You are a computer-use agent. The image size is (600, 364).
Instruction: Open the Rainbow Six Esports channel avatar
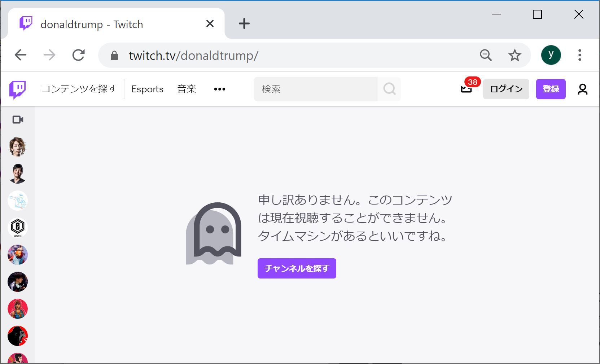click(18, 228)
